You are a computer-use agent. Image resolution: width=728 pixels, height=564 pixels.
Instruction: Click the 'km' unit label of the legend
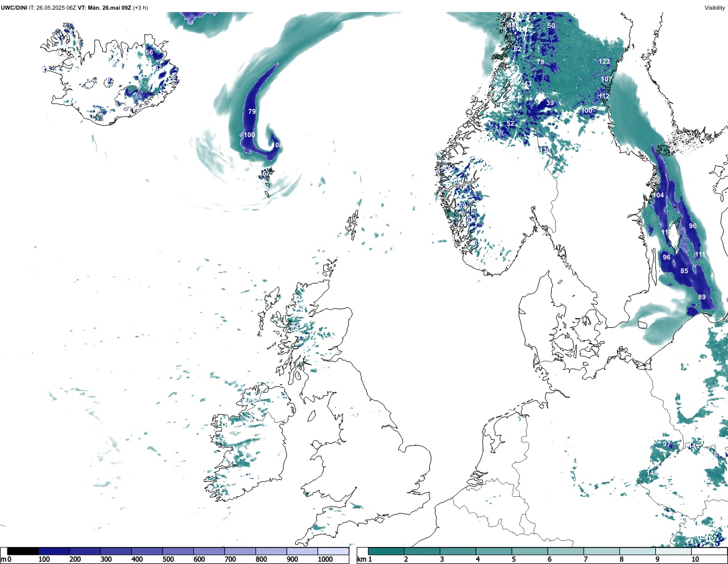coord(362,560)
